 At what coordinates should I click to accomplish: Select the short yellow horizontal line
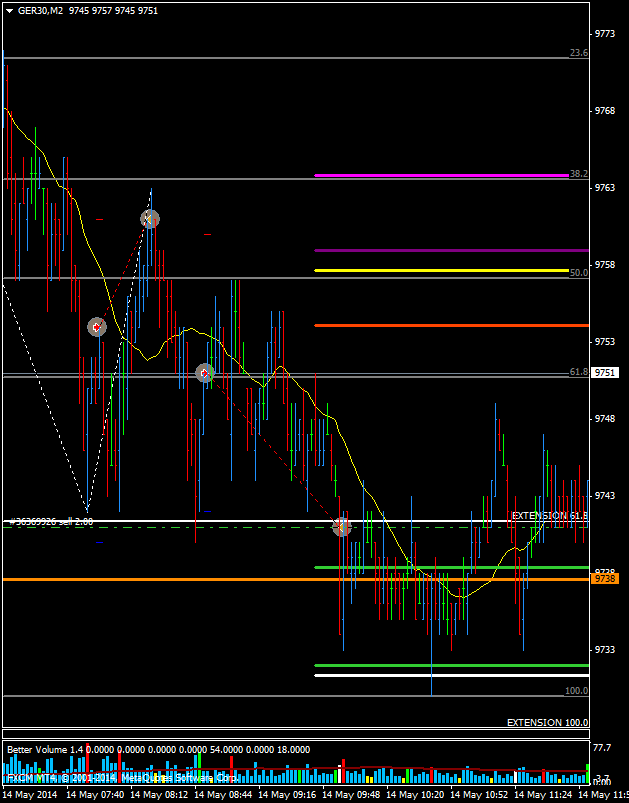click(440, 270)
